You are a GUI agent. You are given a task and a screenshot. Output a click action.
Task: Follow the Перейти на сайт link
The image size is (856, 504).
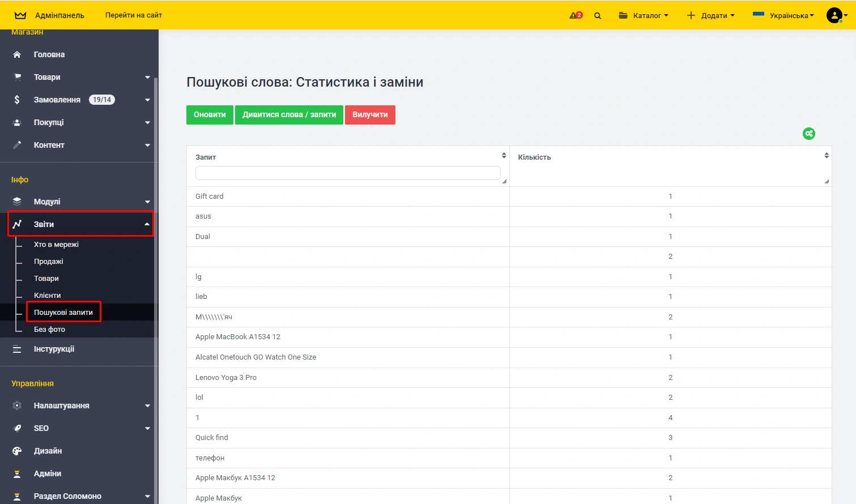(x=134, y=15)
